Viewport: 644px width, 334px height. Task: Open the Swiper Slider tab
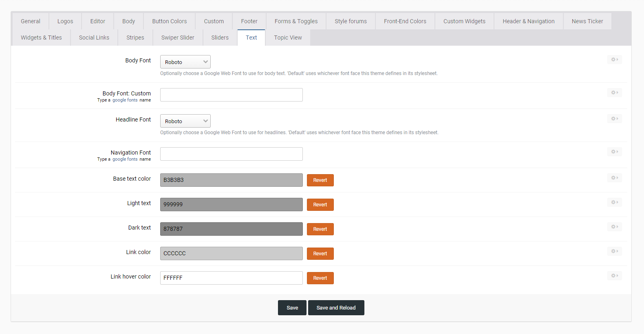coord(178,38)
